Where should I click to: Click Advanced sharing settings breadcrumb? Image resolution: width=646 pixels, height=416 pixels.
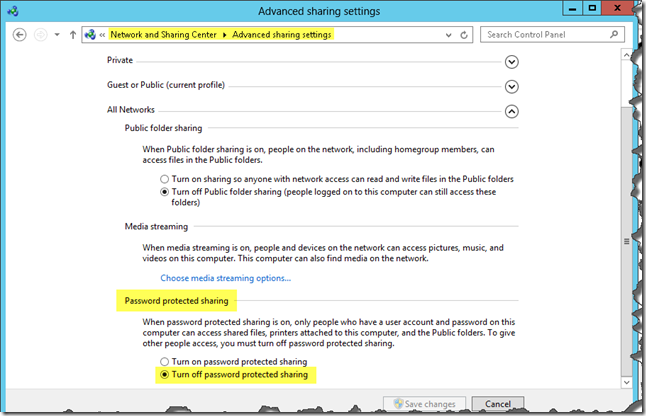click(282, 35)
